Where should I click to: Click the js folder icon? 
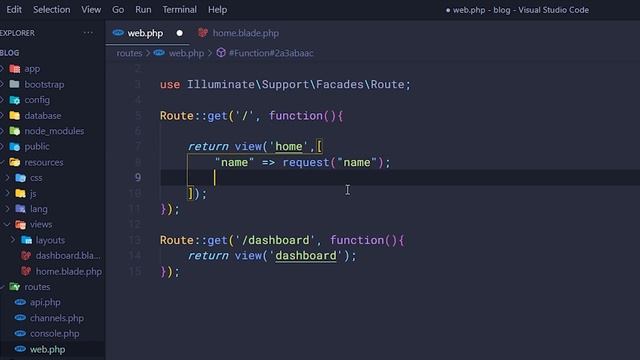tap(20, 193)
